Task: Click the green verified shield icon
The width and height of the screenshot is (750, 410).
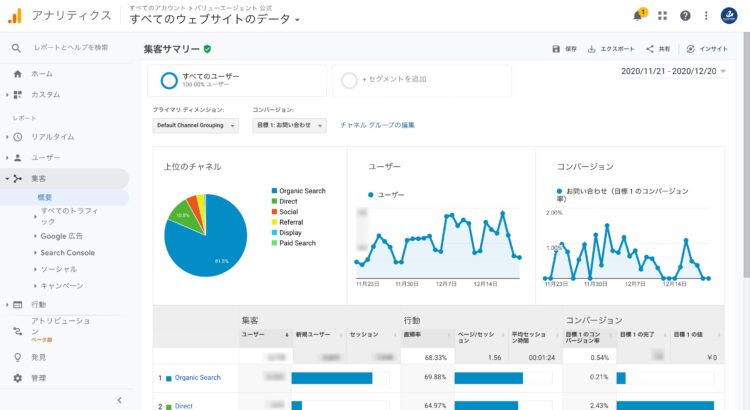Action: coord(207,49)
